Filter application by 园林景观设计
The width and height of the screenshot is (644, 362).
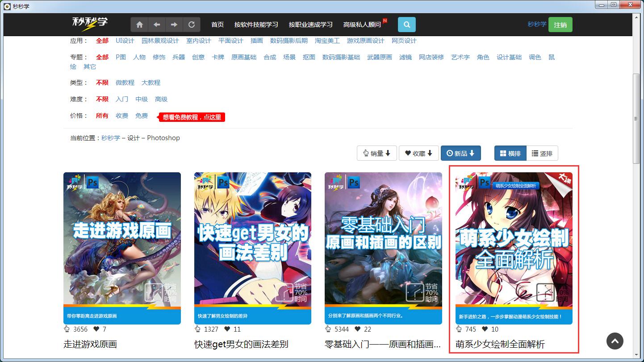160,41
